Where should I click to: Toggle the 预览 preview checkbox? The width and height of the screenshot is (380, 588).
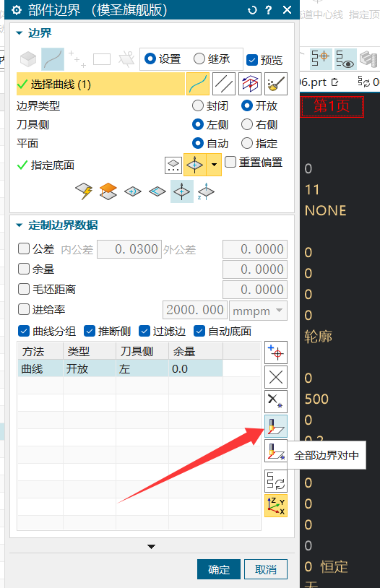252,60
